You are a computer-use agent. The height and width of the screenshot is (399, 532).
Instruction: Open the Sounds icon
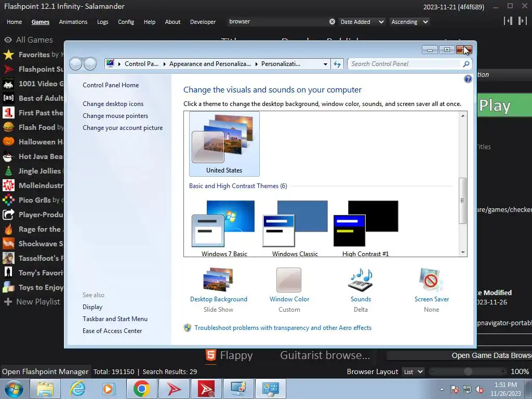[x=361, y=280]
